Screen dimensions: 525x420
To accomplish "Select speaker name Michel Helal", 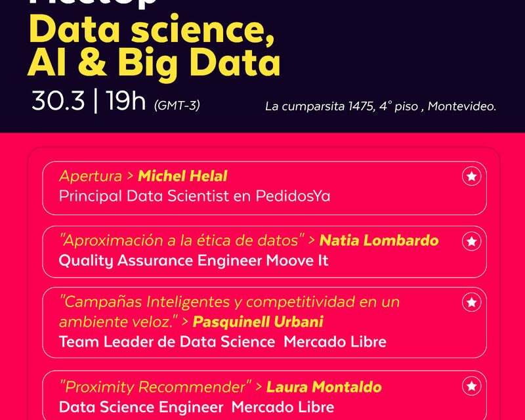I will pyautogui.click(x=182, y=176).
